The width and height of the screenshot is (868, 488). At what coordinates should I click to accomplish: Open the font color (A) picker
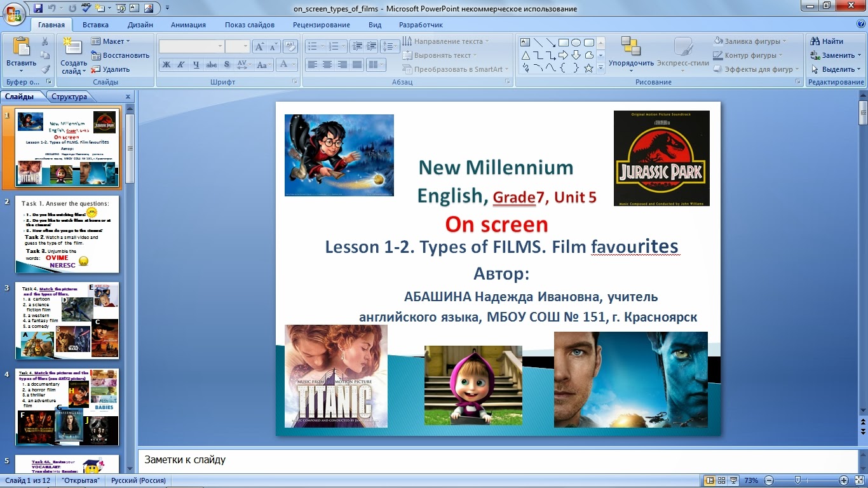click(x=287, y=64)
